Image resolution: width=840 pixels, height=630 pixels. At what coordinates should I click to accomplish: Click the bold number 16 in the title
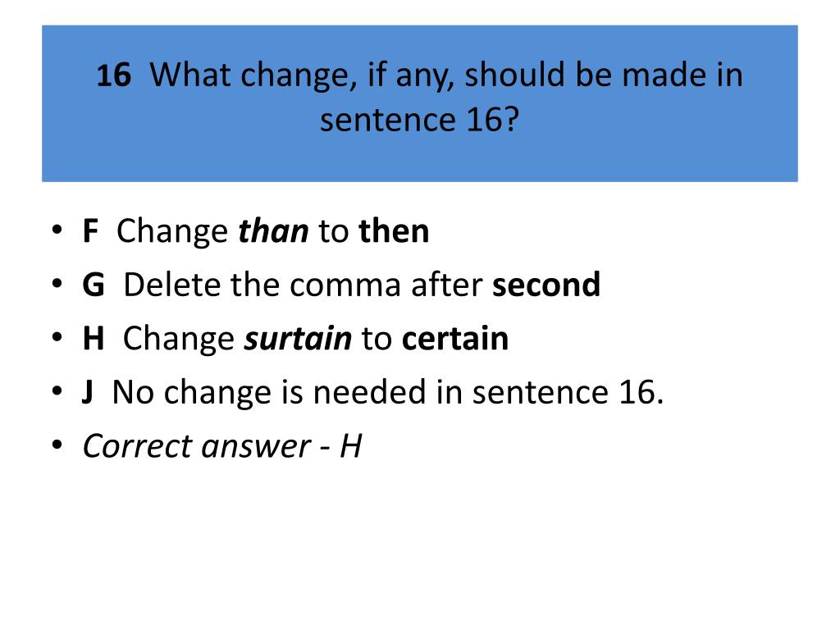point(113,75)
